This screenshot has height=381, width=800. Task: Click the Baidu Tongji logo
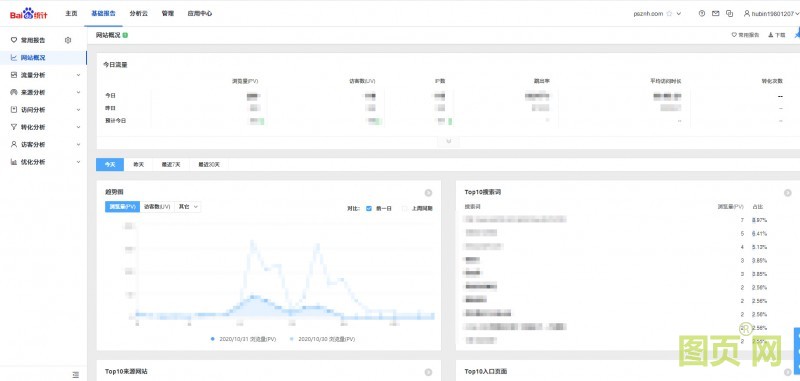tap(29, 14)
